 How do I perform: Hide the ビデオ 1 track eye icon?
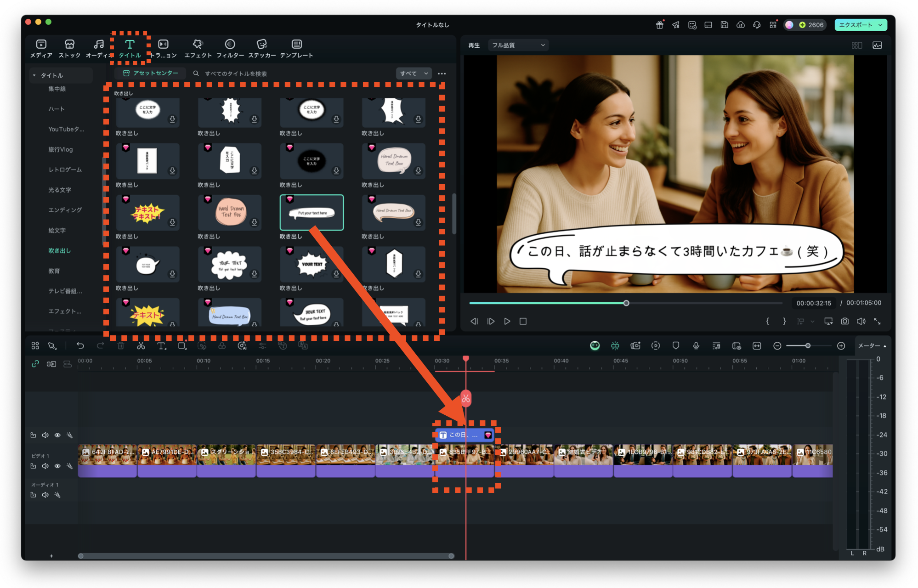pyautogui.click(x=57, y=466)
